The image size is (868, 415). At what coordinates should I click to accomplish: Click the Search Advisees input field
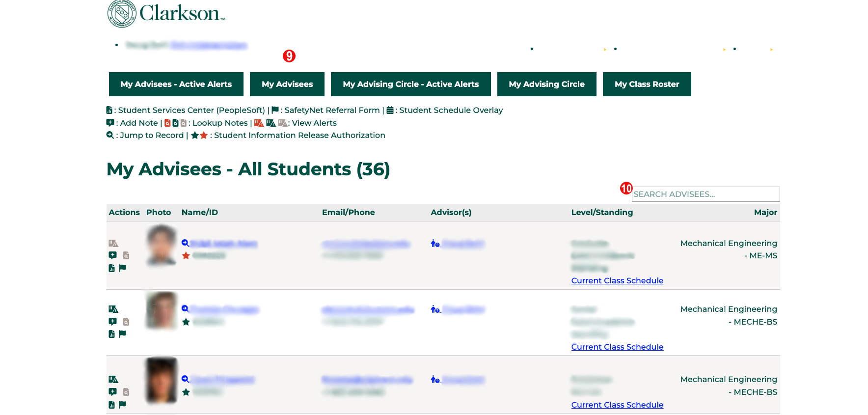point(705,194)
